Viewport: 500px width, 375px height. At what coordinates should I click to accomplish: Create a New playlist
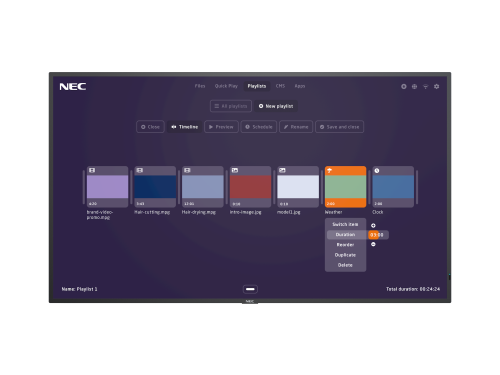(276, 106)
